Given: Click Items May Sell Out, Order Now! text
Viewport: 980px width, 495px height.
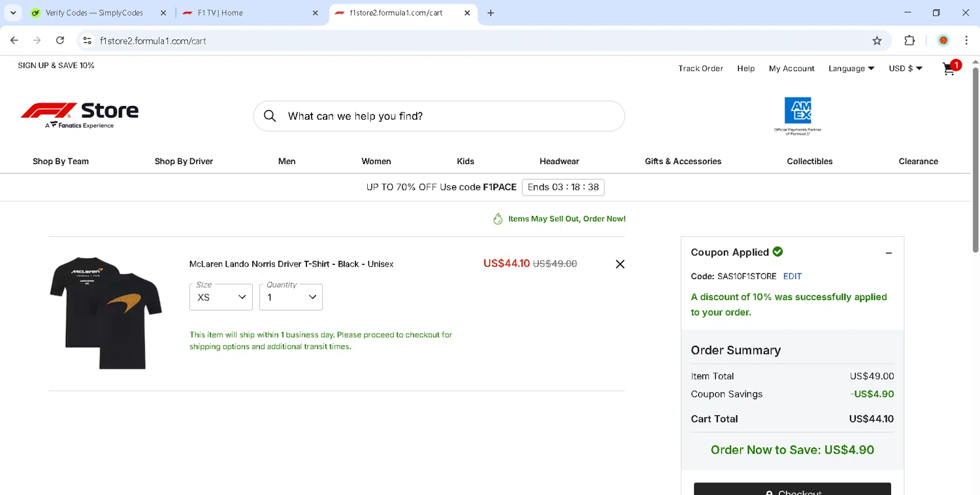Looking at the screenshot, I should pyautogui.click(x=567, y=219).
